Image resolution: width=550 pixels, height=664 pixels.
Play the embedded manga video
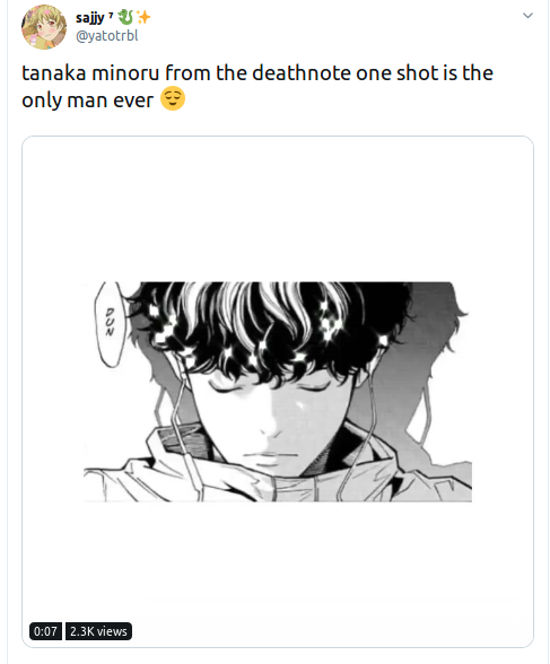click(278, 391)
